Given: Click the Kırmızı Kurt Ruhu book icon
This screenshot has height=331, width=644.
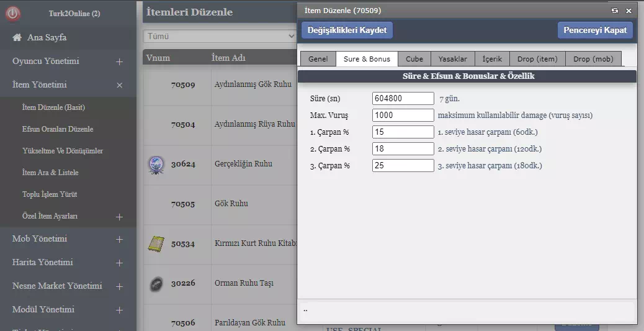Looking at the screenshot, I should tap(156, 244).
